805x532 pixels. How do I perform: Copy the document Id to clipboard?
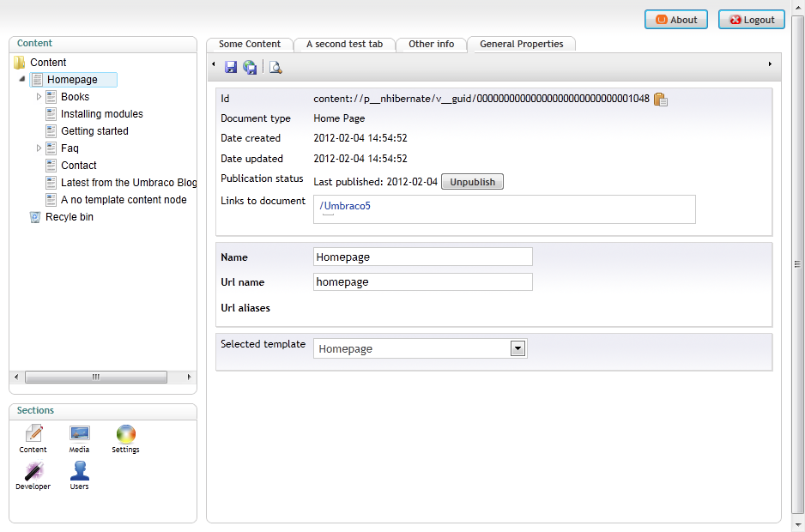point(660,100)
